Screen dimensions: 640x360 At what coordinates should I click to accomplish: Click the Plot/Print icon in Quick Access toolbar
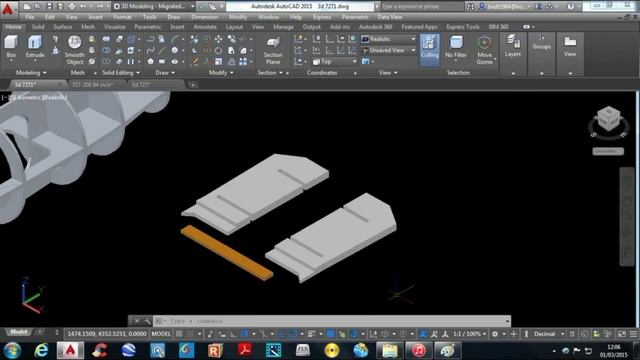[x=72, y=7]
